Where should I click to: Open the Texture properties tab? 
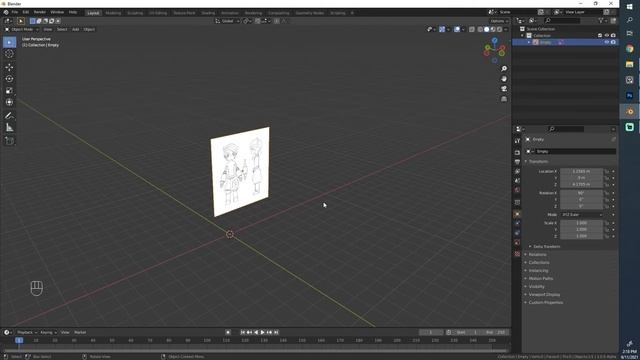[x=517, y=254]
